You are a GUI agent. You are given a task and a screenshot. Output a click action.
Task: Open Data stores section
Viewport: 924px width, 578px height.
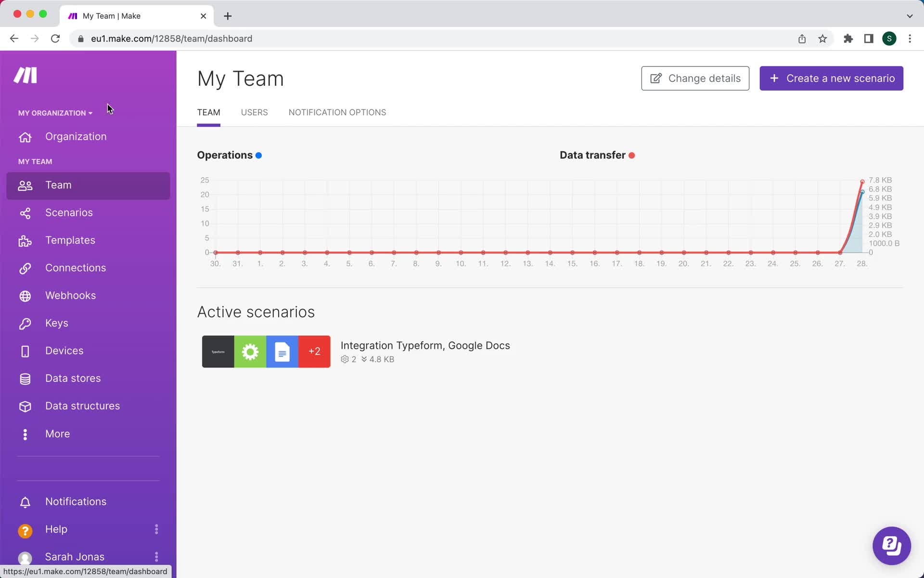point(73,378)
